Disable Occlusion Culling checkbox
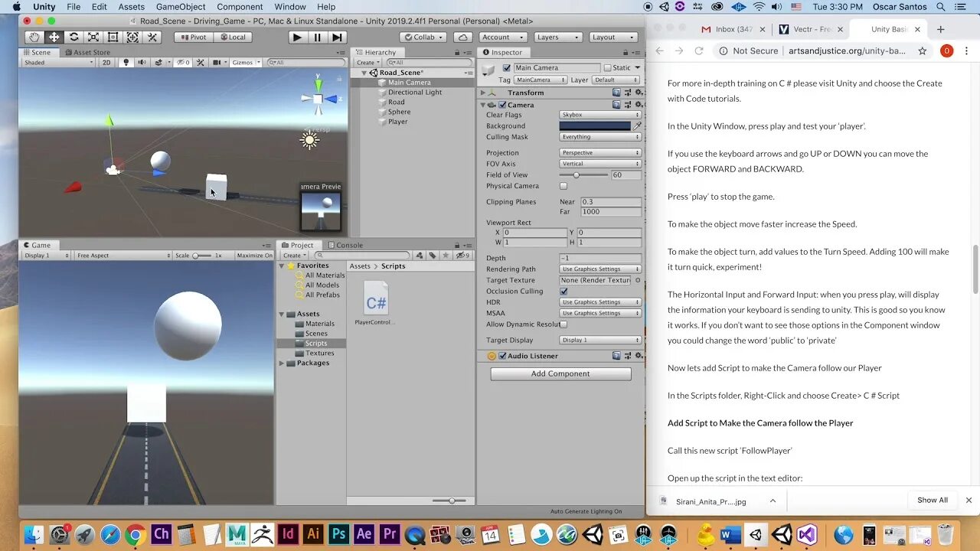The image size is (980, 551). (x=563, y=292)
